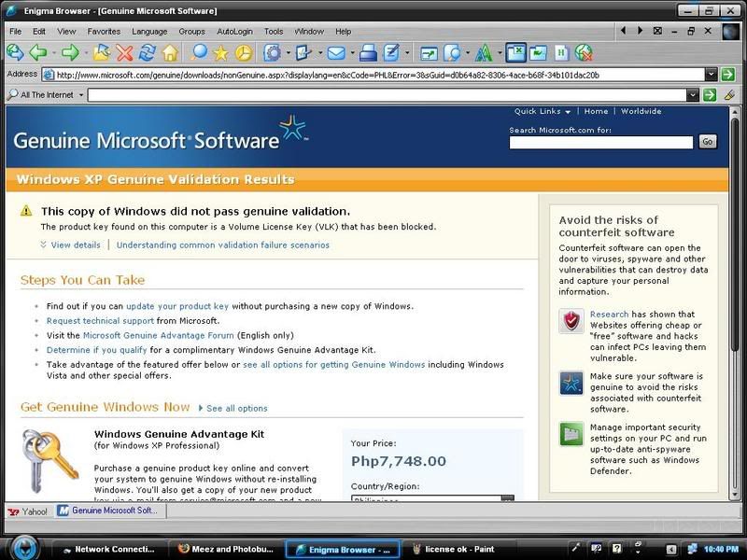Open the Home link in the page header
This screenshot has width=747, height=560.
(596, 111)
